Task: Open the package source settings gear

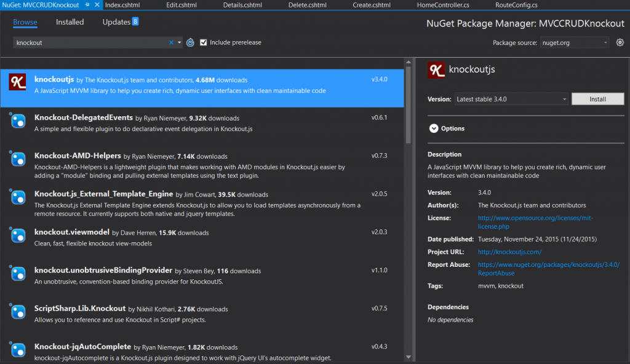Action: 620,42
